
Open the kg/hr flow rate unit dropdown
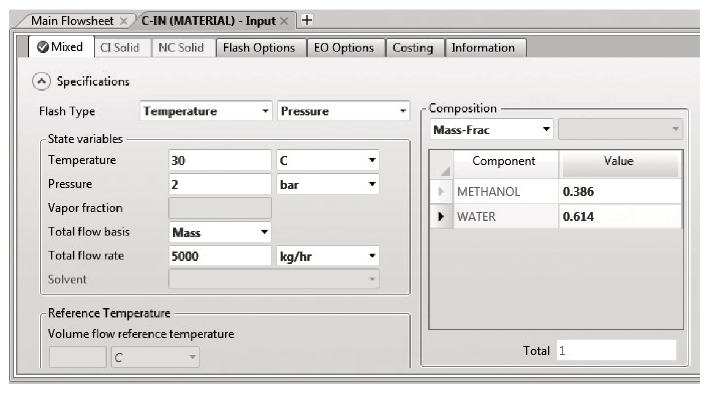(327, 256)
